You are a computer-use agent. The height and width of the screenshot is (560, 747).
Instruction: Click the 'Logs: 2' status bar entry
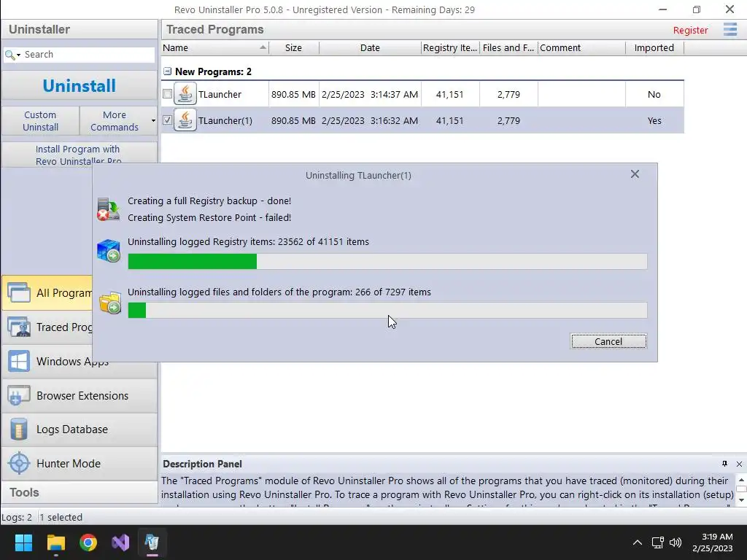[x=17, y=517]
